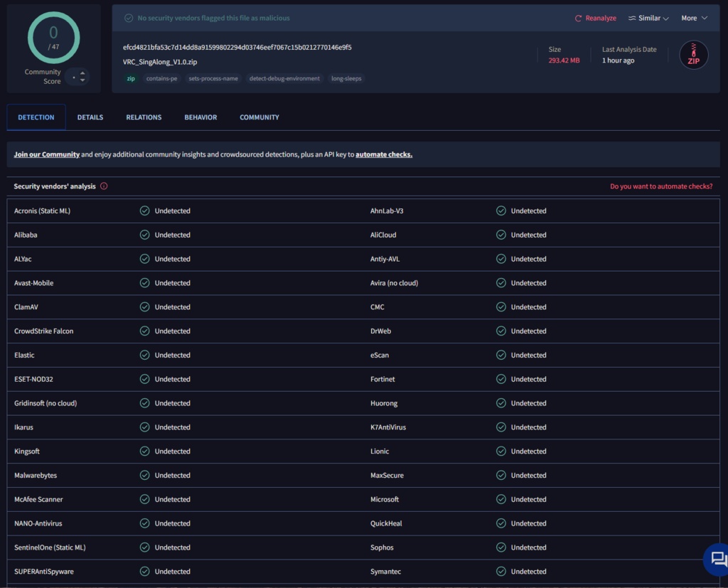Click the vendor name ALYac
728x588 pixels.
(23, 260)
